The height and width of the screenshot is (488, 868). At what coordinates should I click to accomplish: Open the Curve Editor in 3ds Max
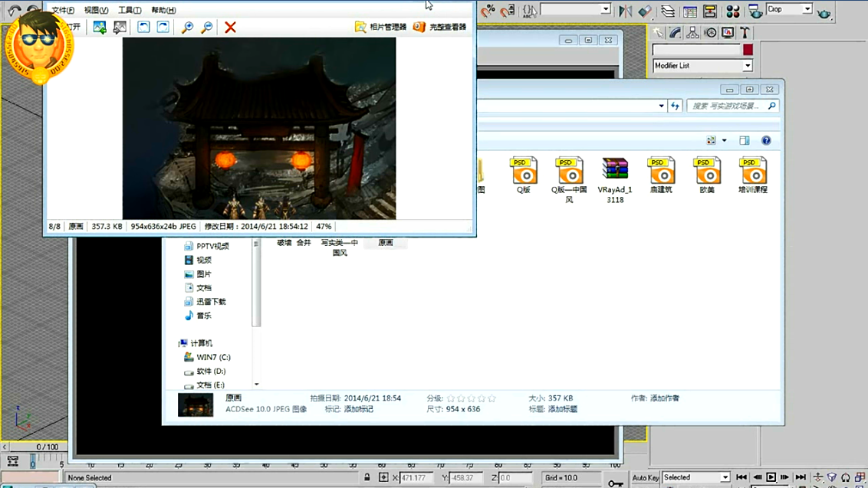tap(690, 11)
